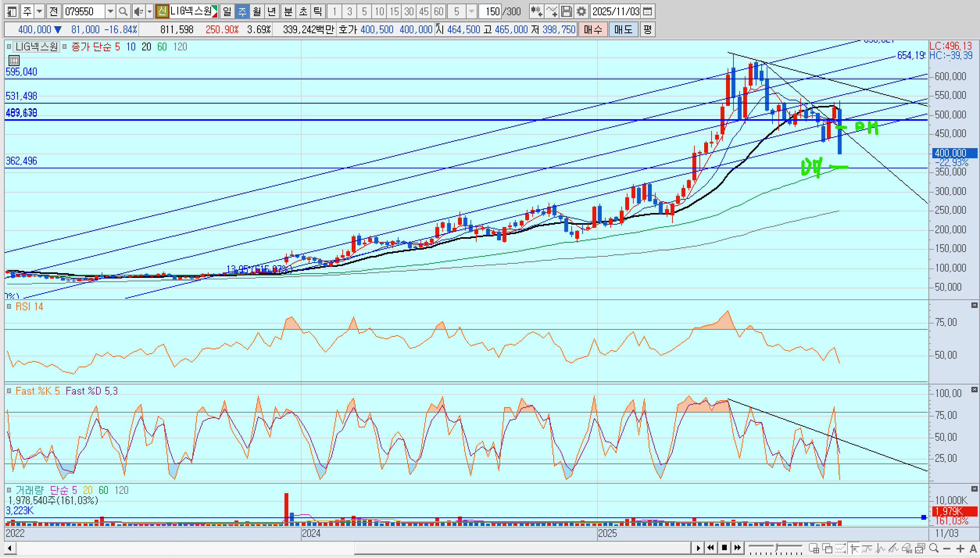
Task: Click the sound speaker icon in top toolbar
Action: [x=138, y=12]
